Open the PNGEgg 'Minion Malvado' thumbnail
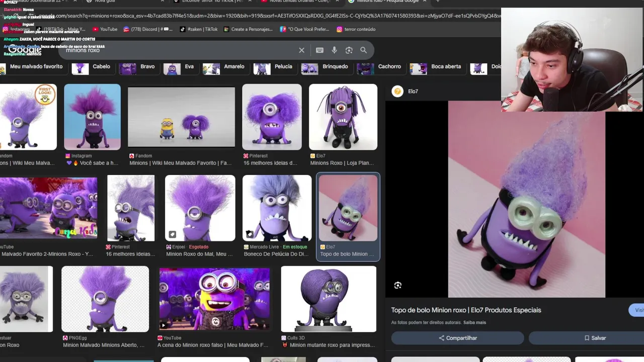The image size is (644, 362). (x=105, y=299)
